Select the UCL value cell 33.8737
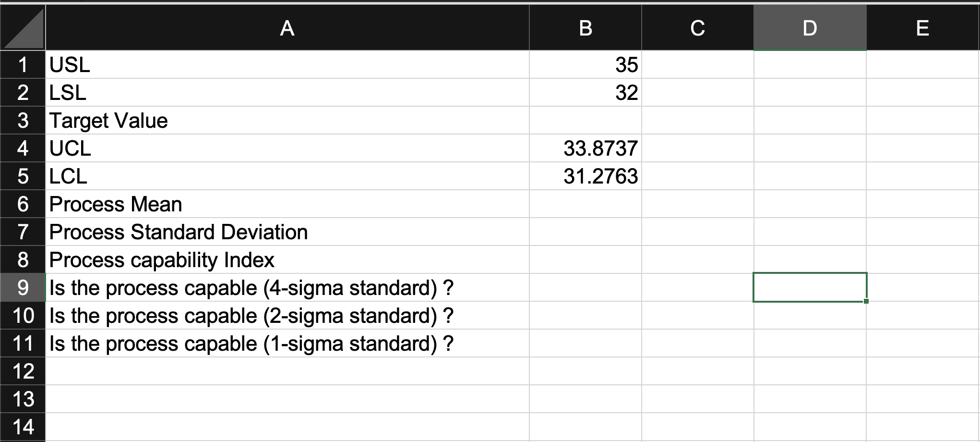 (585, 148)
